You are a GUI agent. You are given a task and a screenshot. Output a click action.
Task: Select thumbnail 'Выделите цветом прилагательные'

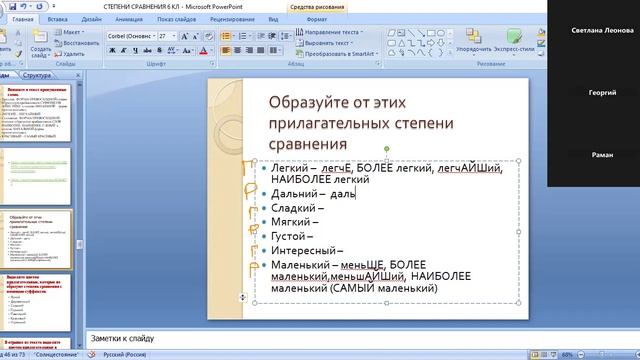tap(36, 302)
